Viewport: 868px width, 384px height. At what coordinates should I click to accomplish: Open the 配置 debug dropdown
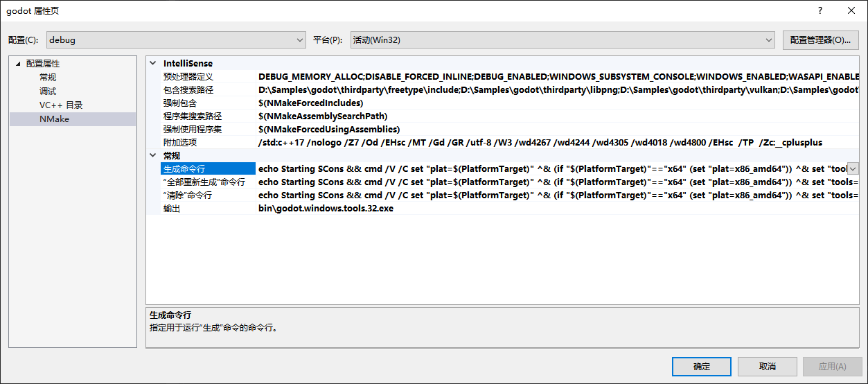176,40
